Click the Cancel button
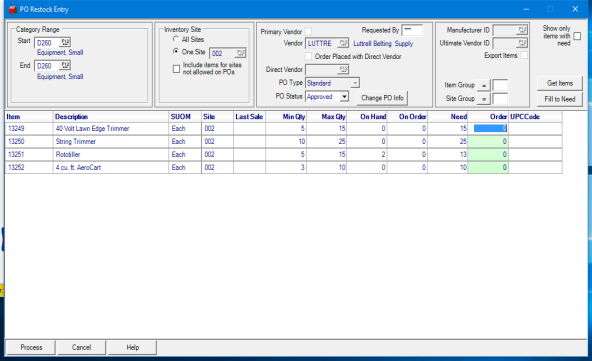This screenshot has width=592, height=361. (x=82, y=347)
